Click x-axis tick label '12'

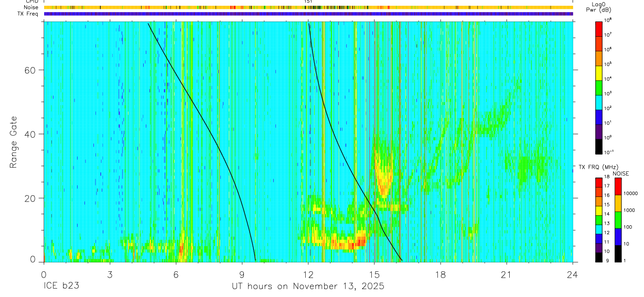pyautogui.click(x=308, y=274)
